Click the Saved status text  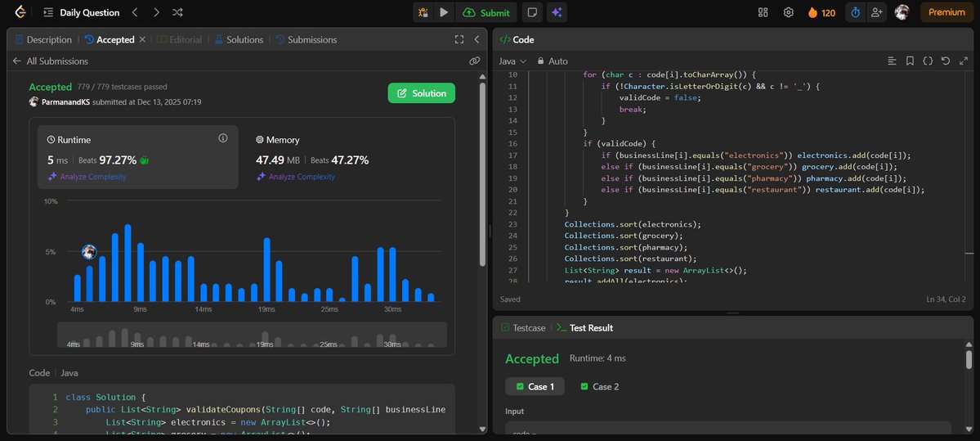point(510,299)
